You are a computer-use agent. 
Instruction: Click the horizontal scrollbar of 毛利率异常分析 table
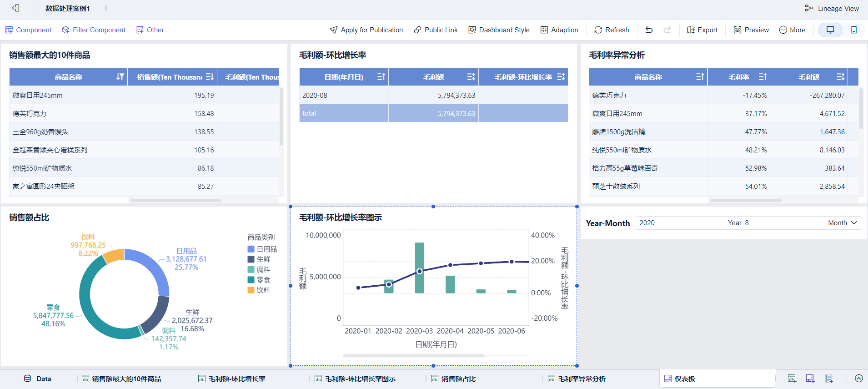click(x=746, y=200)
